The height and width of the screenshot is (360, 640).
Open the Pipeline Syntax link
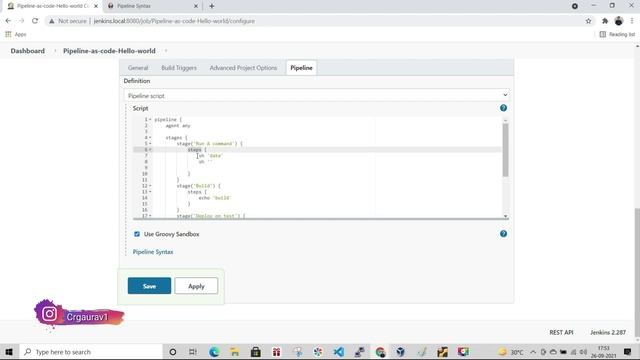[x=153, y=252]
